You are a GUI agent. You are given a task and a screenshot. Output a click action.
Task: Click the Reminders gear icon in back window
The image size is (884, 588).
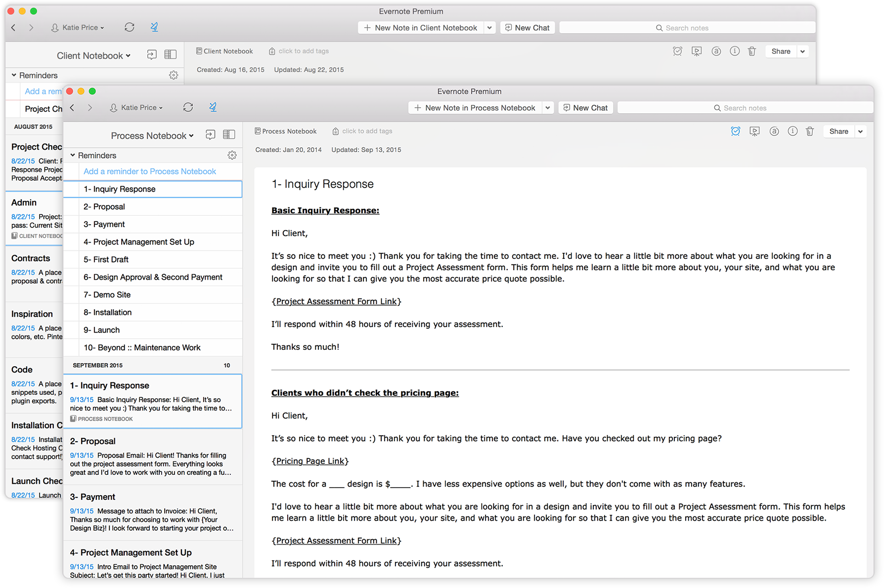click(174, 75)
